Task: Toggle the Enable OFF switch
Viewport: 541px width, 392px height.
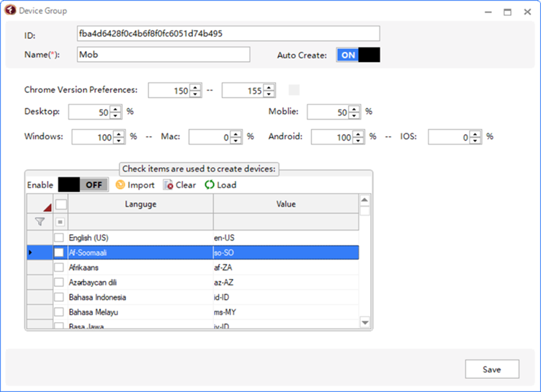Action: tap(83, 185)
